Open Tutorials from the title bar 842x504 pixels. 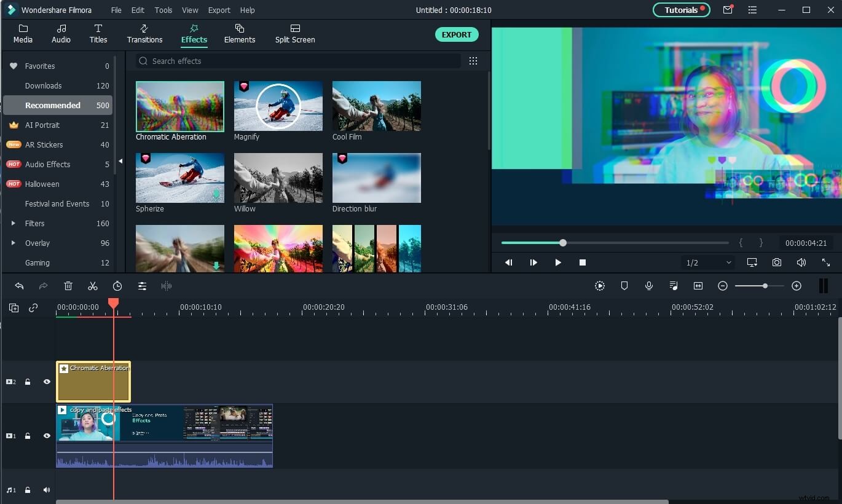click(x=681, y=10)
